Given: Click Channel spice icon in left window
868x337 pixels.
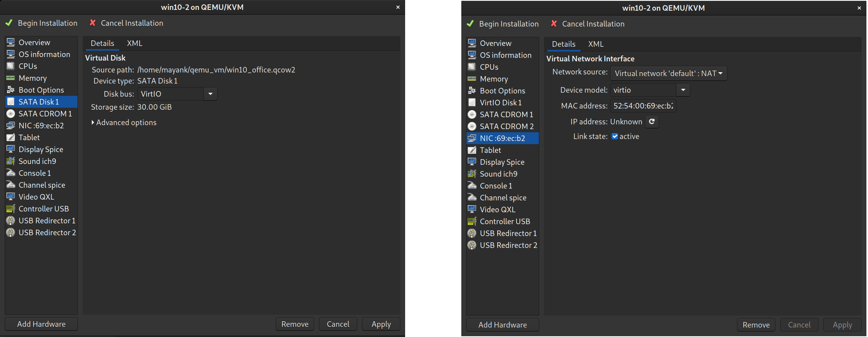Looking at the screenshot, I should click(11, 185).
